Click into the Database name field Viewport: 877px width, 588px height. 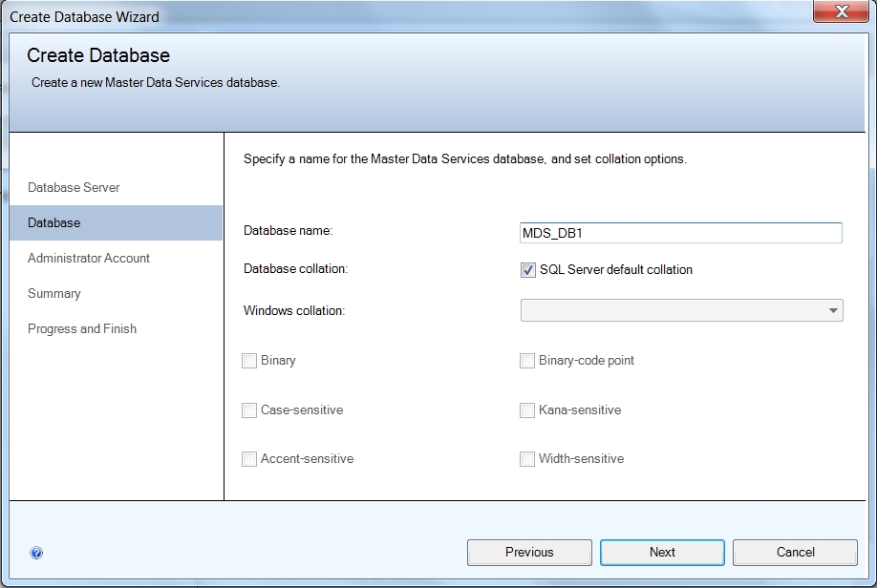[x=680, y=233]
